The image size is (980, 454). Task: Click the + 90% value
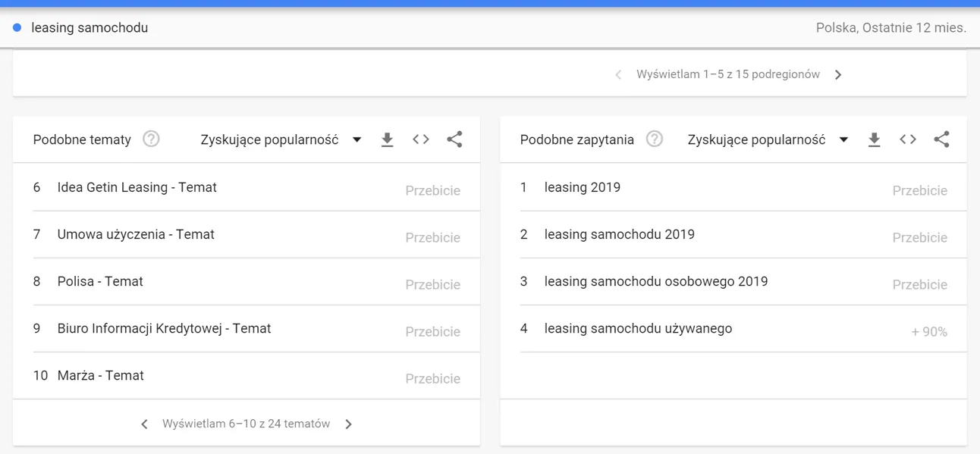coord(929,332)
